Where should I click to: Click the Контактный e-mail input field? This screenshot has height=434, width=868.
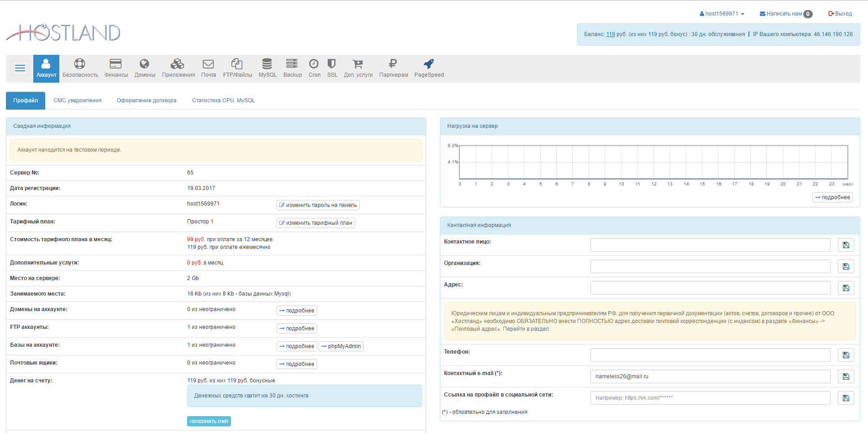point(710,376)
